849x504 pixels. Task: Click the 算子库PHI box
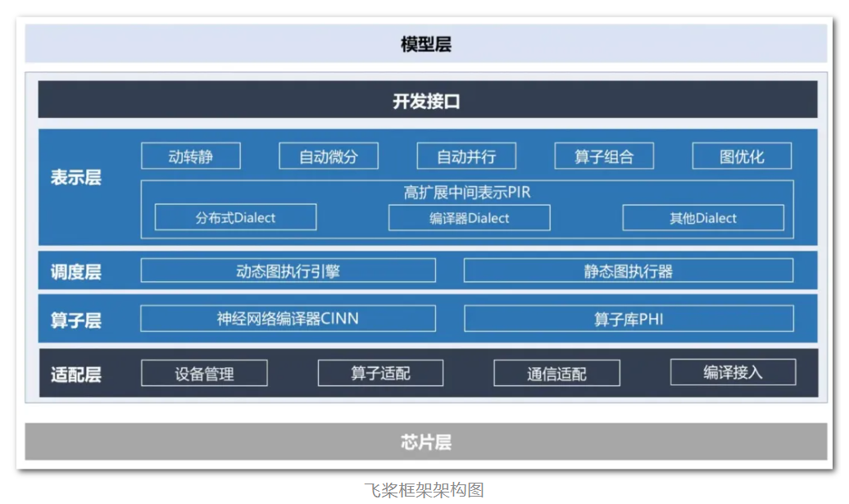pos(629,318)
